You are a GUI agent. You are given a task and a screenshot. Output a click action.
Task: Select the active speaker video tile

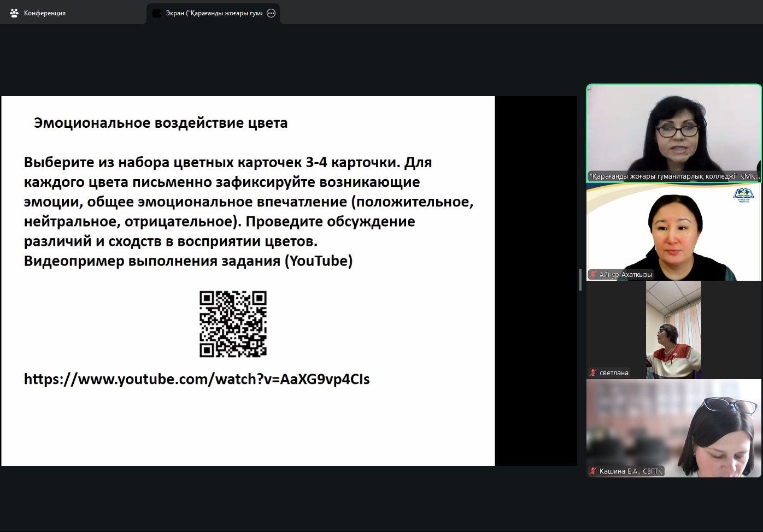(x=673, y=131)
